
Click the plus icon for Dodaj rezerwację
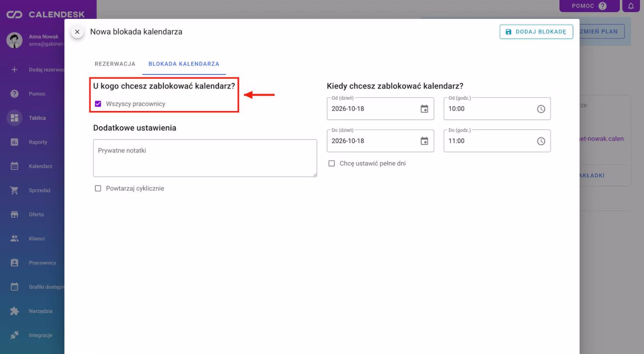14,69
